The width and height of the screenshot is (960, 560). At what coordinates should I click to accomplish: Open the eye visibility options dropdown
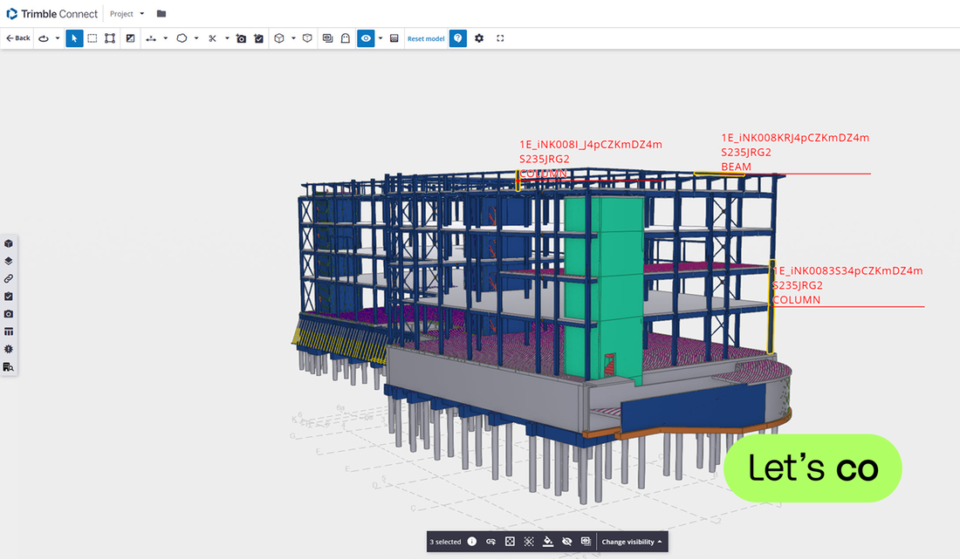381,38
